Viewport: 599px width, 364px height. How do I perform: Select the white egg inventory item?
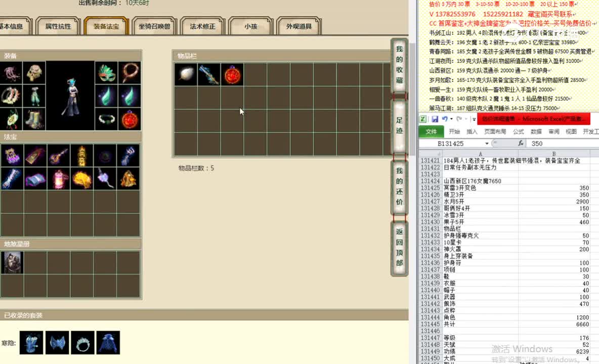tap(186, 74)
